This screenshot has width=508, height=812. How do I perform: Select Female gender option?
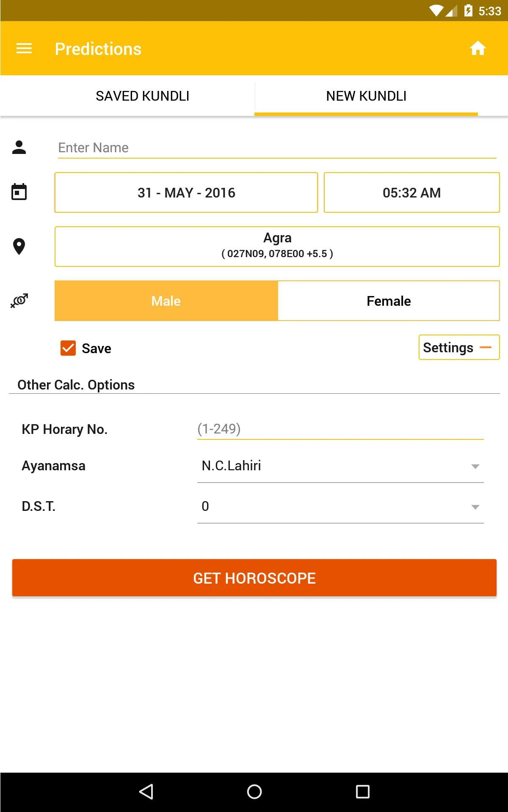[389, 301]
